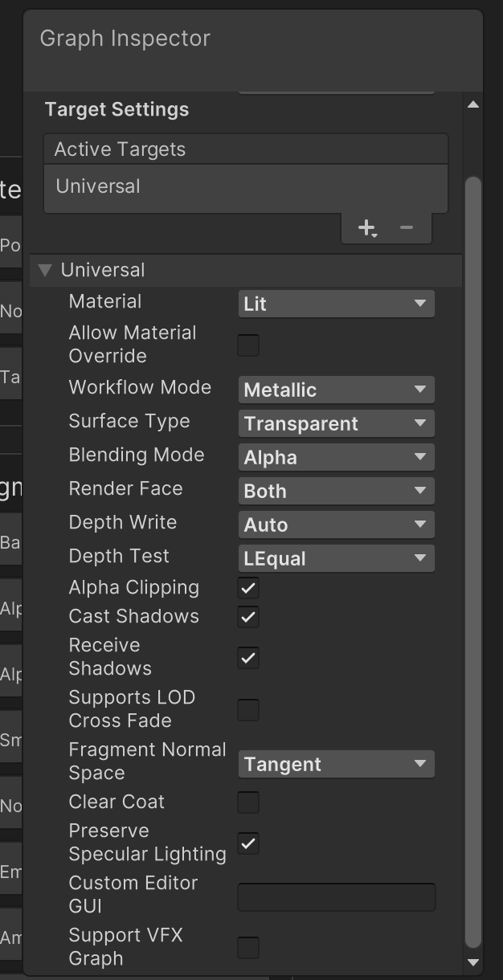Open Depth Test dropdown showing LEqual
This screenshot has width=503, height=980.
click(x=336, y=558)
